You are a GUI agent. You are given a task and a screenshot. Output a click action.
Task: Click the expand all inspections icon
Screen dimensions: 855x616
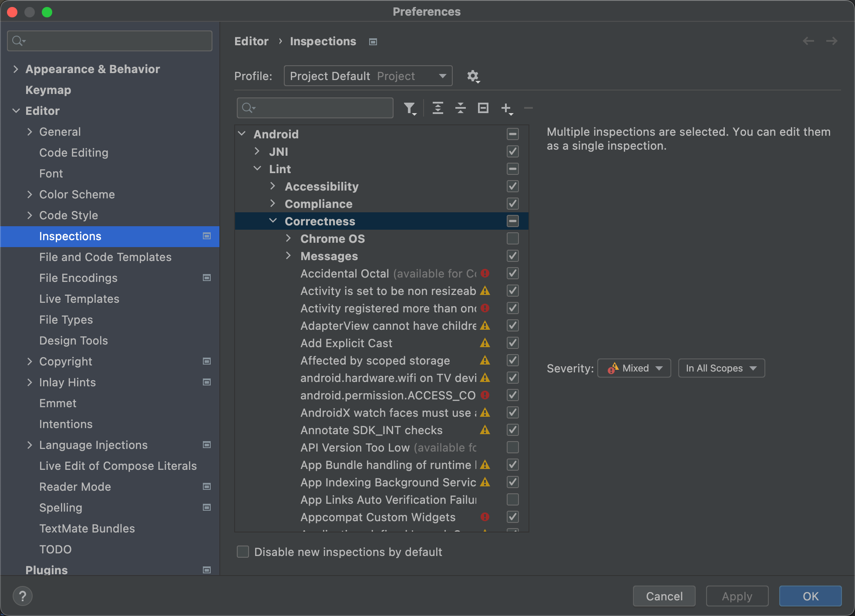pos(438,108)
